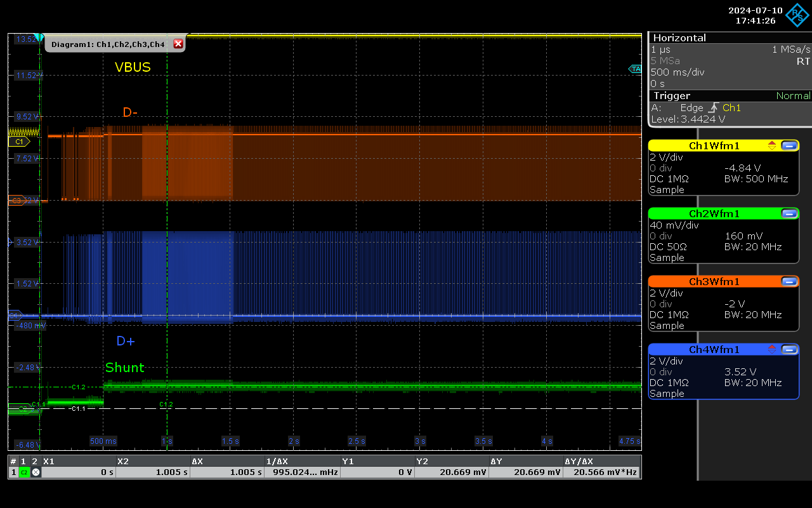Click the 1 MSa/s sample rate
812x508 pixels.
point(791,49)
